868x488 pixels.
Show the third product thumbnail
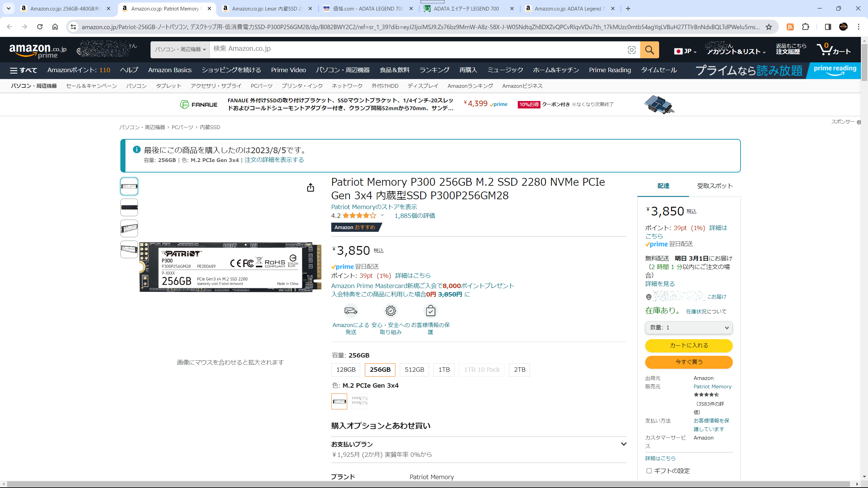[x=129, y=228]
